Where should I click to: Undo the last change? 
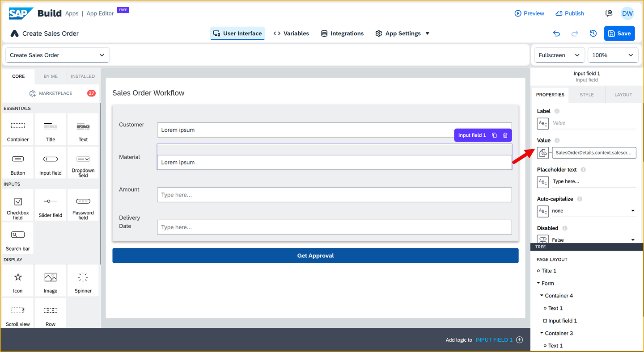(x=556, y=34)
